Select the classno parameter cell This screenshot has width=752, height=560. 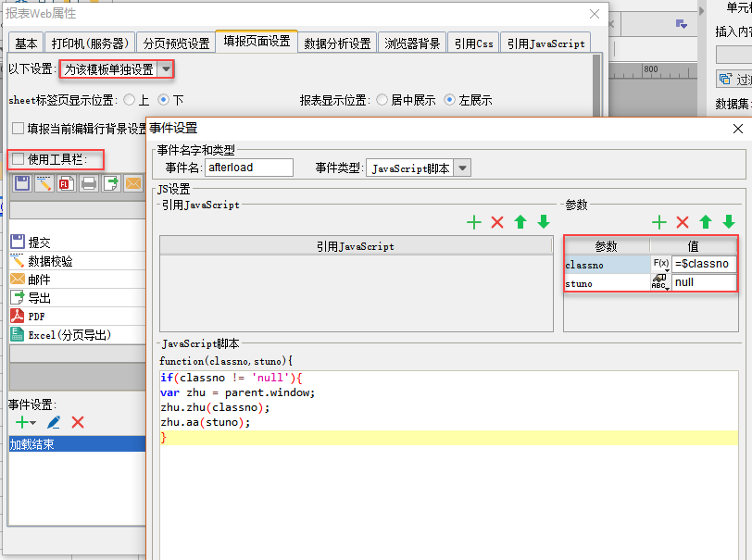click(608, 265)
